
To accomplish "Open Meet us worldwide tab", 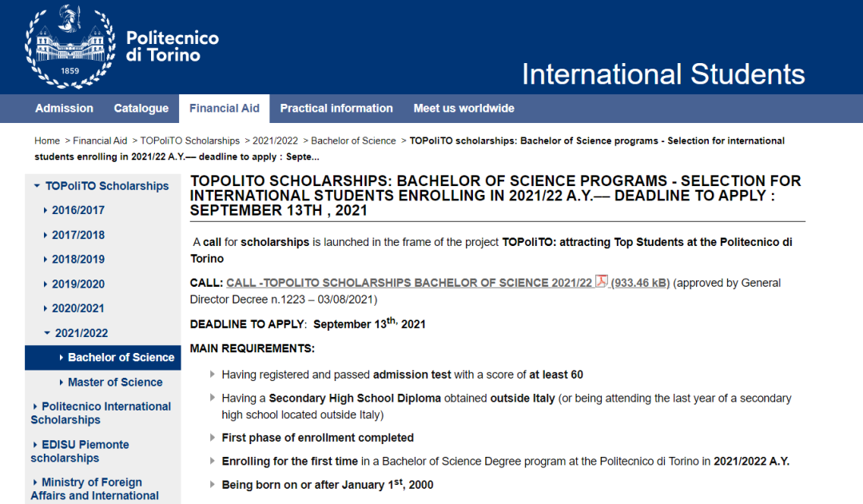I will tap(463, 109).
